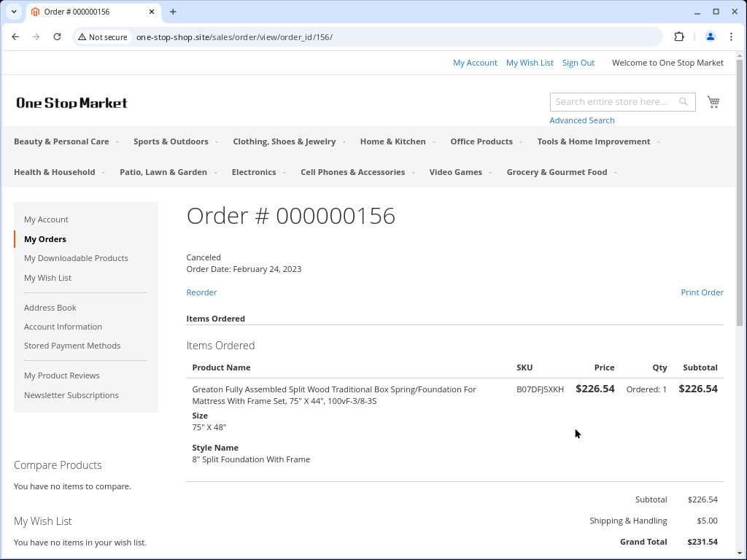This screenshot has height=560, width=747.
Task: Open Chrome three-dot menu
Action: 731,36
